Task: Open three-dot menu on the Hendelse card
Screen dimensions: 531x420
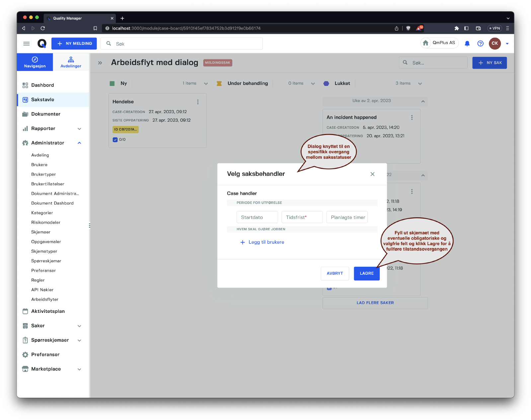Action: [198, 102]
